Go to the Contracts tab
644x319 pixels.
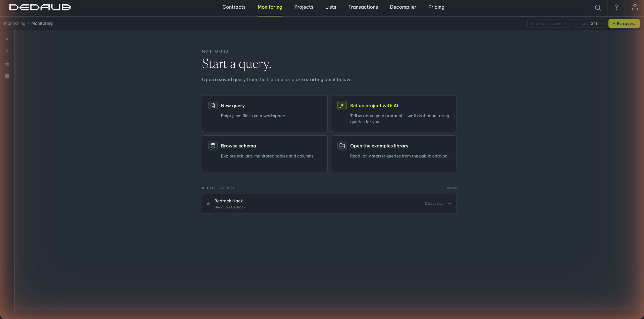click(x=234, y=7)
